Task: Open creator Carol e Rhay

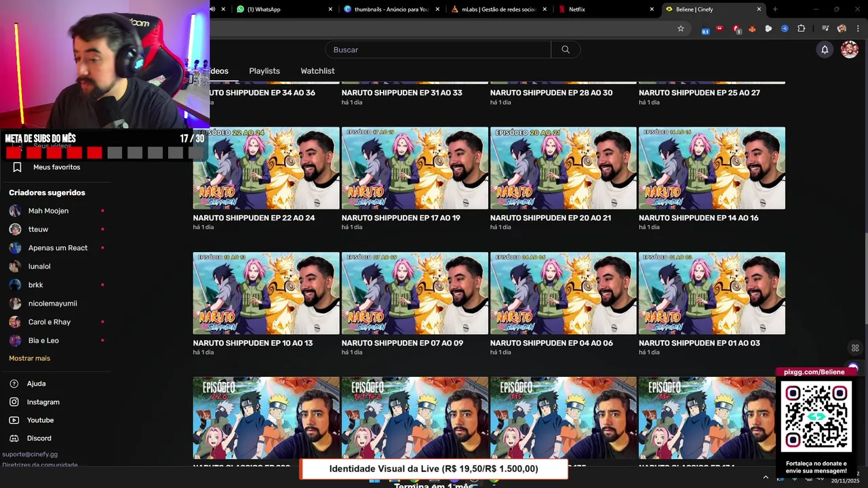Action: [50, 322]
